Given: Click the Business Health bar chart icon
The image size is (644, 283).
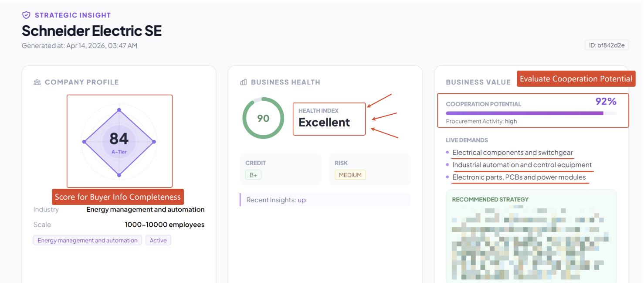Looking at the screenshot, I should [x=244, y=82].
